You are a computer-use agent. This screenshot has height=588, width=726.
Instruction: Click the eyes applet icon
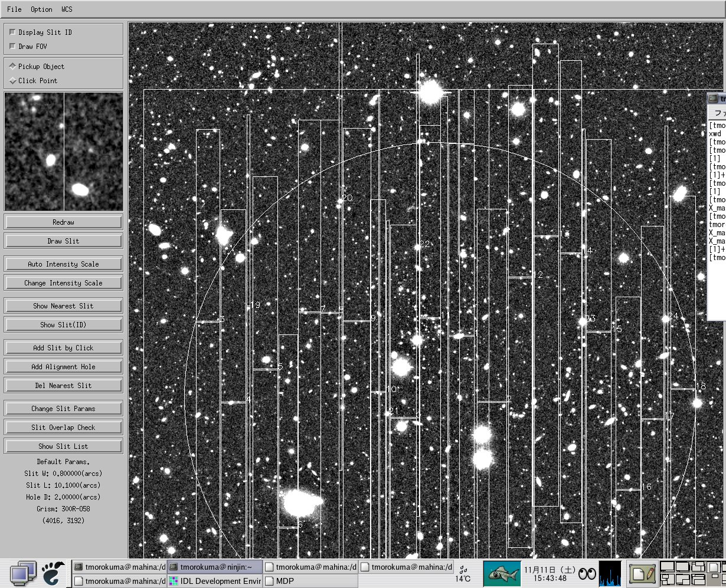(587, 574)
